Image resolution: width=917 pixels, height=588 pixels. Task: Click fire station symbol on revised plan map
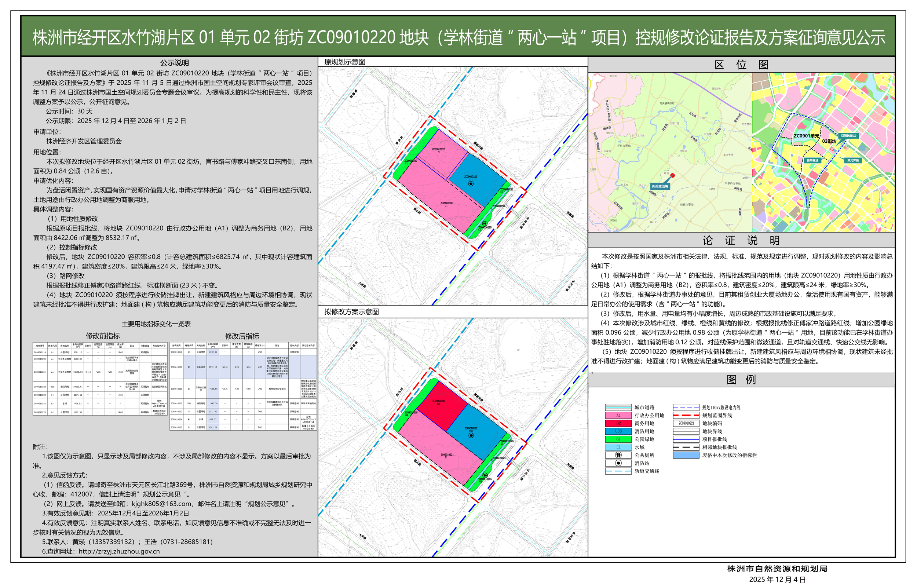coord(471,435)
